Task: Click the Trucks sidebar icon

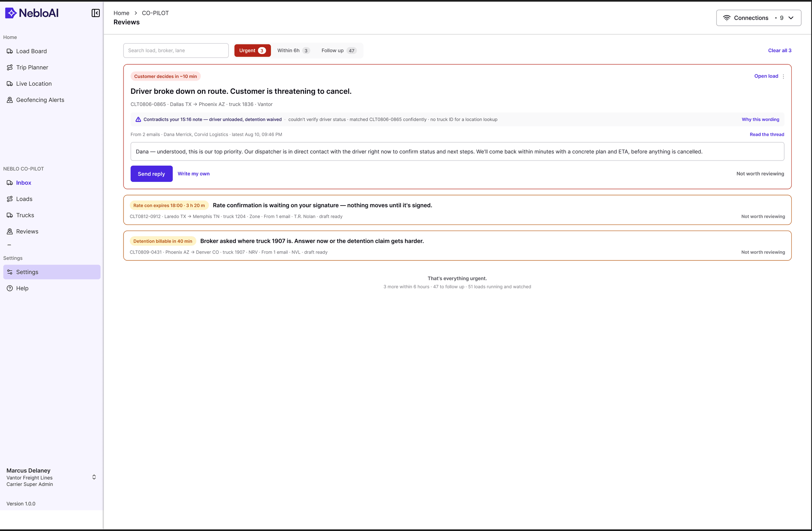Action: (10, 215)
